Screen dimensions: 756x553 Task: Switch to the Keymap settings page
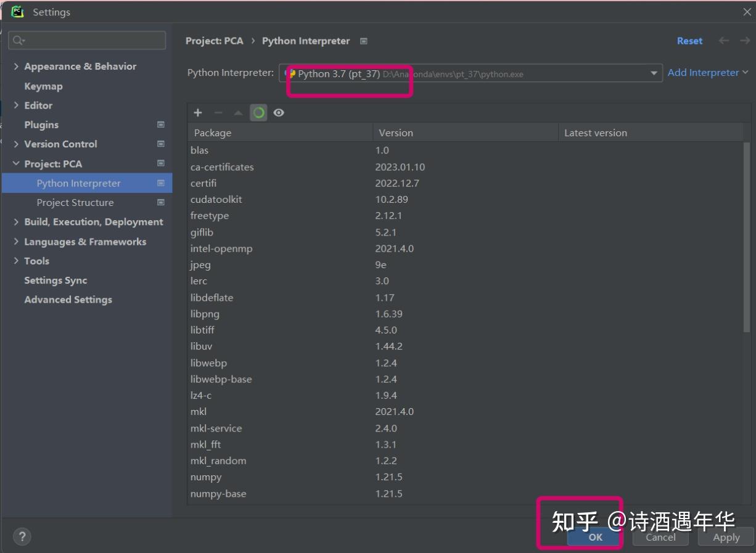pos(43,86)
